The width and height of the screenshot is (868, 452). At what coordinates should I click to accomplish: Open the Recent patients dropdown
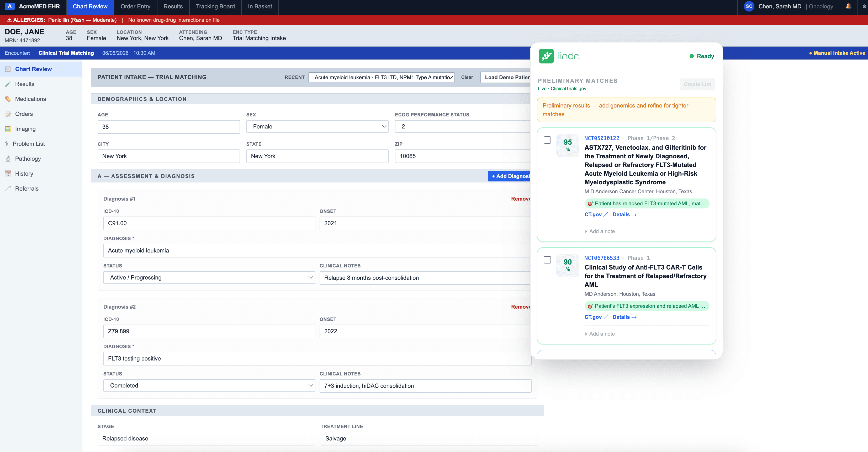pos(381,77)
